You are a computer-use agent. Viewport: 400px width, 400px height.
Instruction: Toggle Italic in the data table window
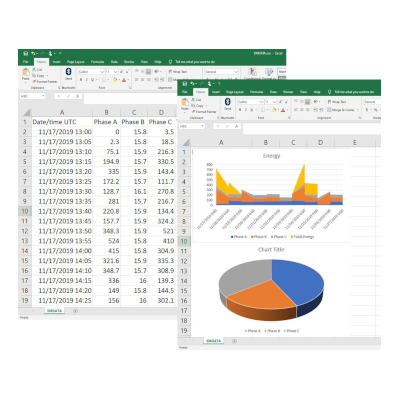click(x=87, y=80)
